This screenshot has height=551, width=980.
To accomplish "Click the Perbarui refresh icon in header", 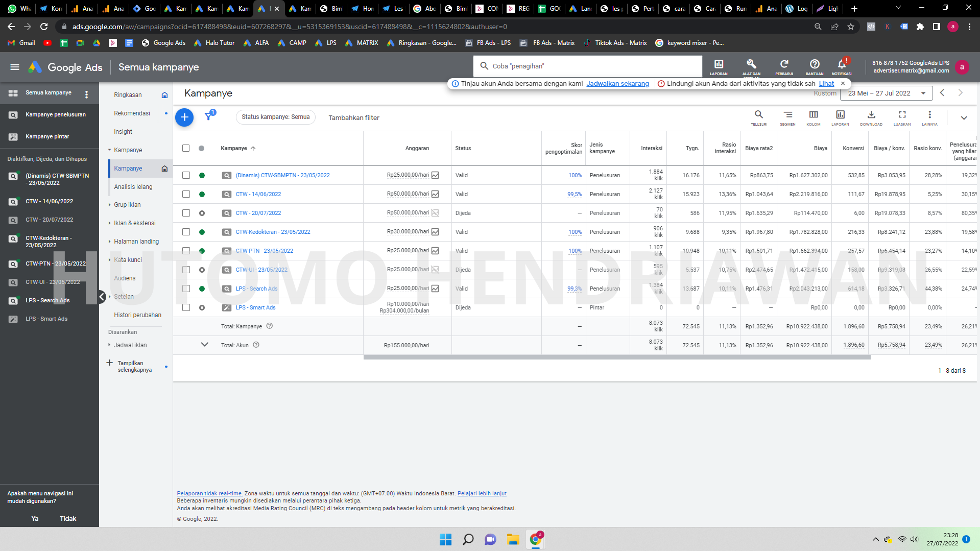I will (784, 65).
